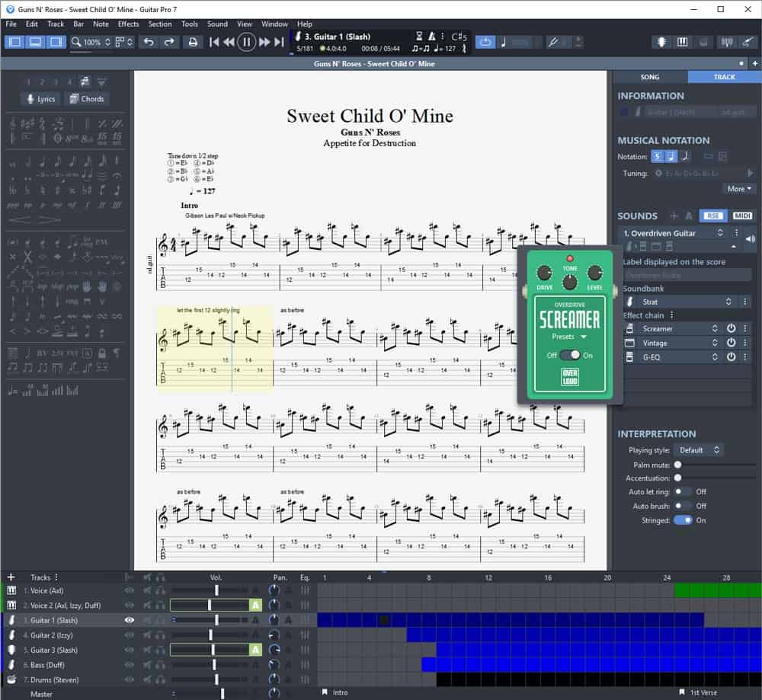Select the Bass (Duff) track
762x700 pixels.
[47, 665]
